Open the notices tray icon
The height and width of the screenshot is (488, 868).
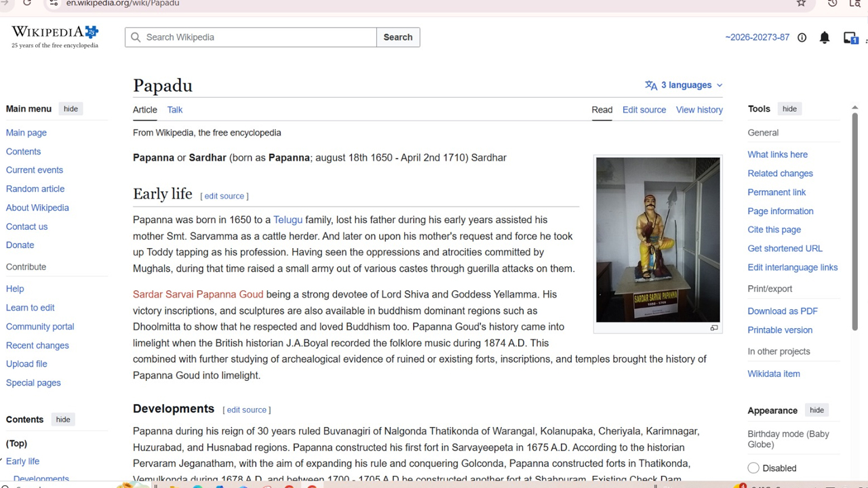pyautogui.click(x=850, y=38)
